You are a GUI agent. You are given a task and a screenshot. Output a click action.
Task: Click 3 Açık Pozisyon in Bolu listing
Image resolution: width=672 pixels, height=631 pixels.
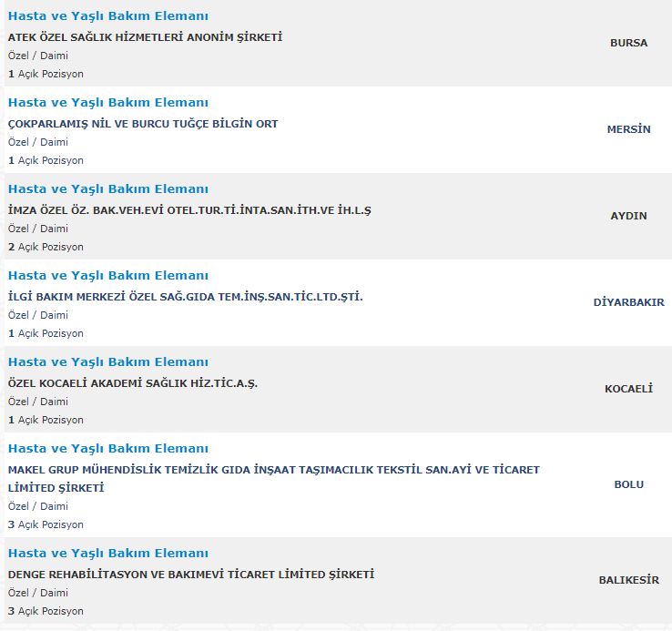[46, 524]
